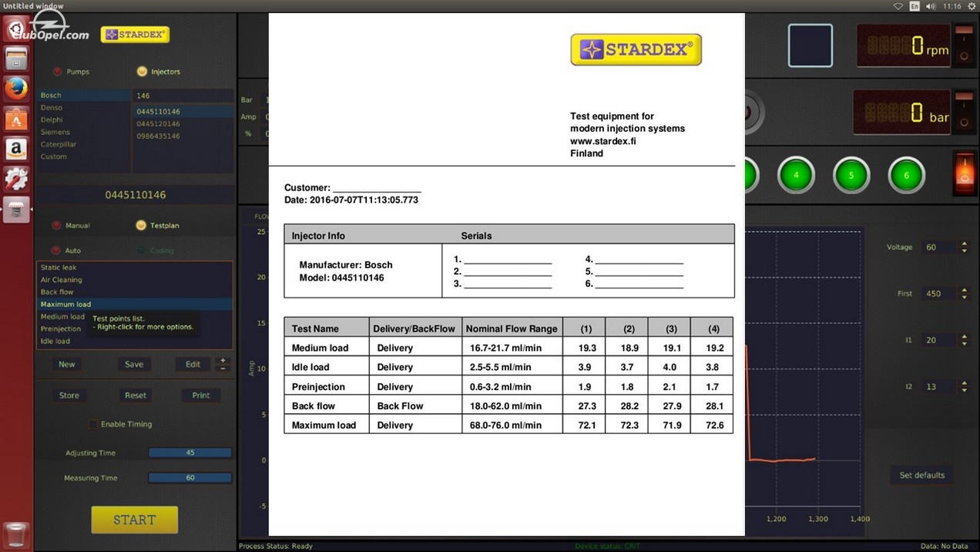Viewport: 980px width, 552px height.
Task: Toggle the illuminated red power switch
Action: point(964,171)
